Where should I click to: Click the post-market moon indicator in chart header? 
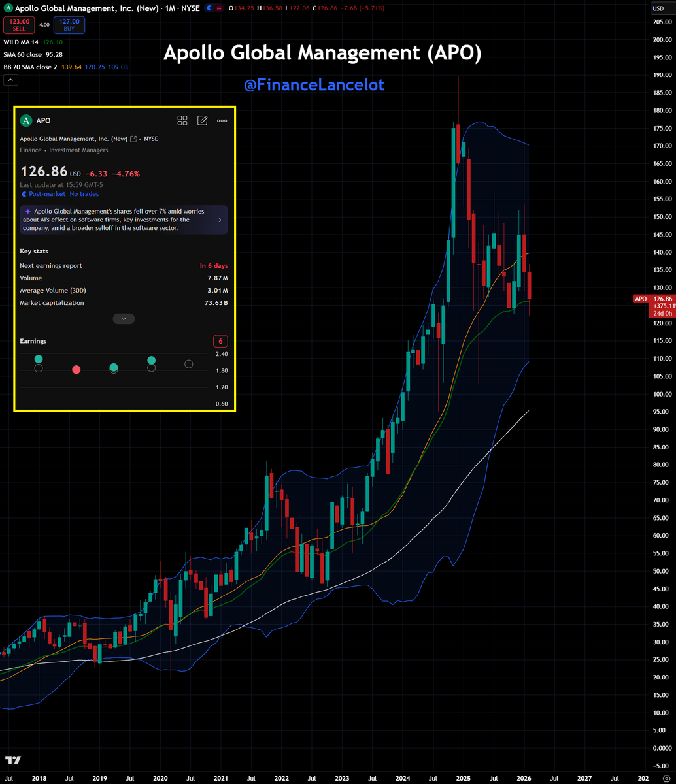(x=209, y=8)
